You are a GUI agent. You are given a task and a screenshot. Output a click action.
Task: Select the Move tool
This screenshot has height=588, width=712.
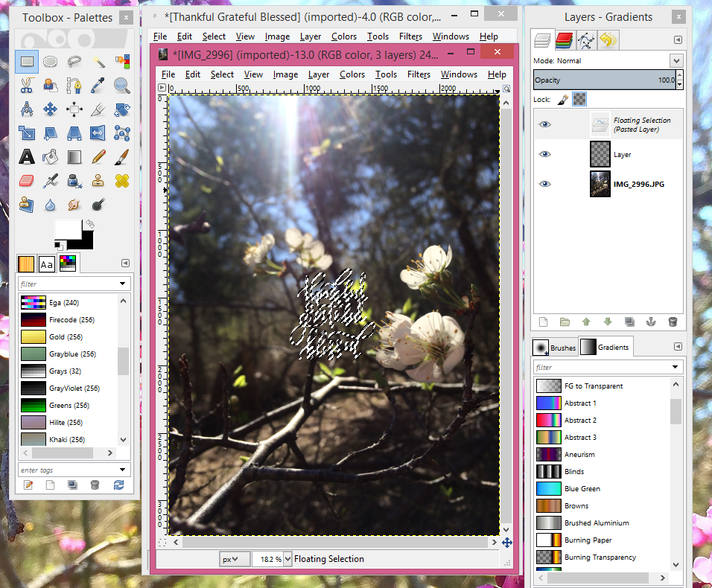click(51, 109)
